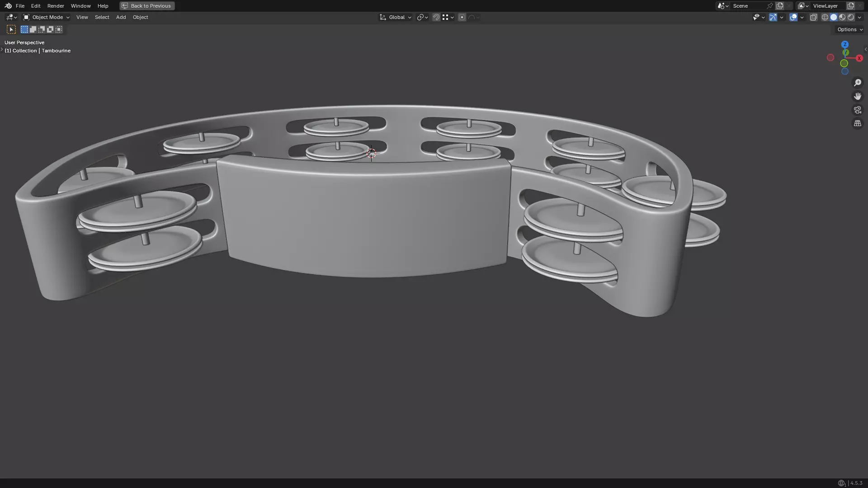868x488 pixels.
Task: Open the Object Mode dropdown
Action: pyautogui.click(x=47, y=17)
